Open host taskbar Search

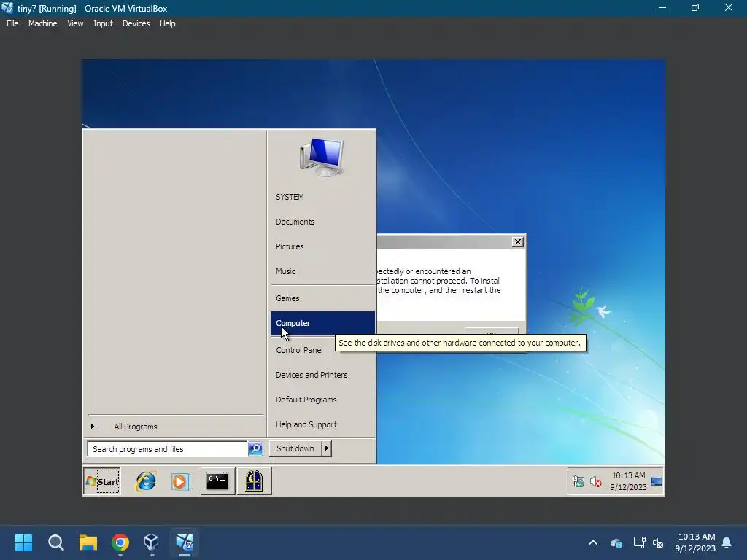[x=55, y=542]
